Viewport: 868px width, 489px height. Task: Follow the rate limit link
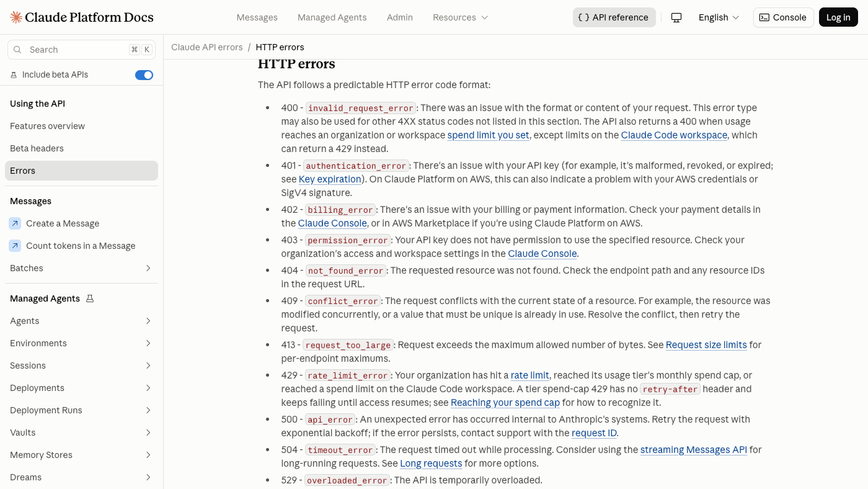pyautogui.click(x=529, y=375)
